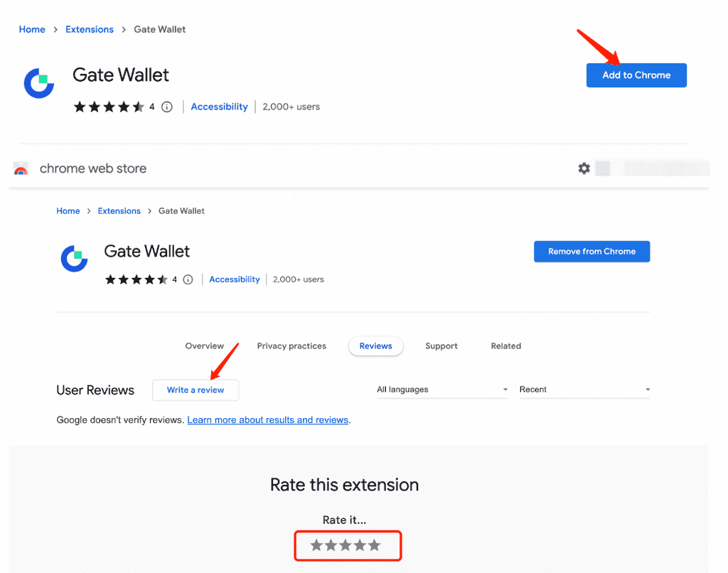Image resolution: width=728 pixels, height=573 pixels.
Task: Open the Recent sort dropdown
Action: (584, 390)
